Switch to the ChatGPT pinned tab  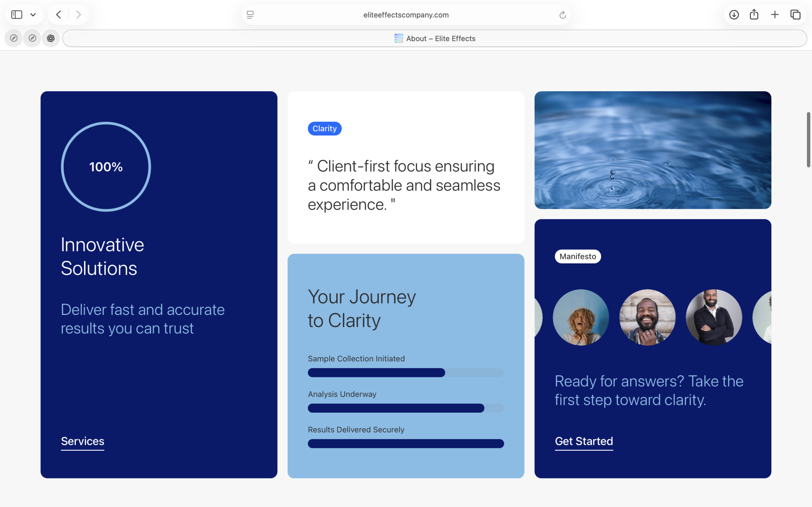tap(51, 38)
